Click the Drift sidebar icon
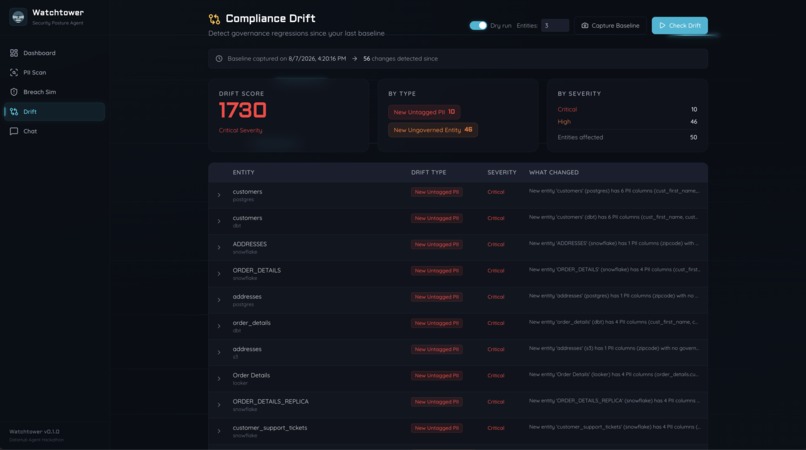Image resolution: width=806 pixels, height=450 pixels. (14, 112)
